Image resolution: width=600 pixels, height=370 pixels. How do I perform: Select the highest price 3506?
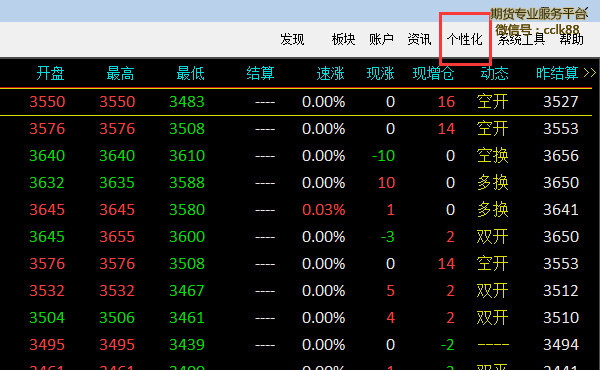tap(117, 318)
